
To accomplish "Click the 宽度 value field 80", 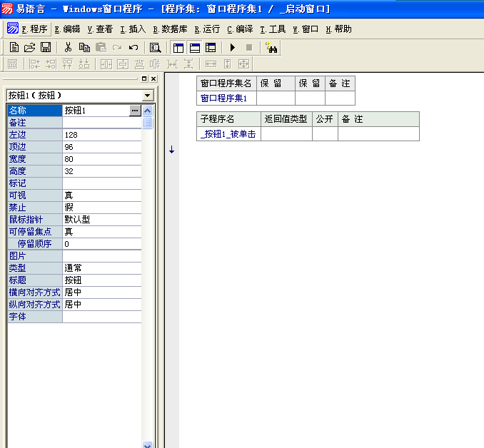I will click(x=102, y=159).
